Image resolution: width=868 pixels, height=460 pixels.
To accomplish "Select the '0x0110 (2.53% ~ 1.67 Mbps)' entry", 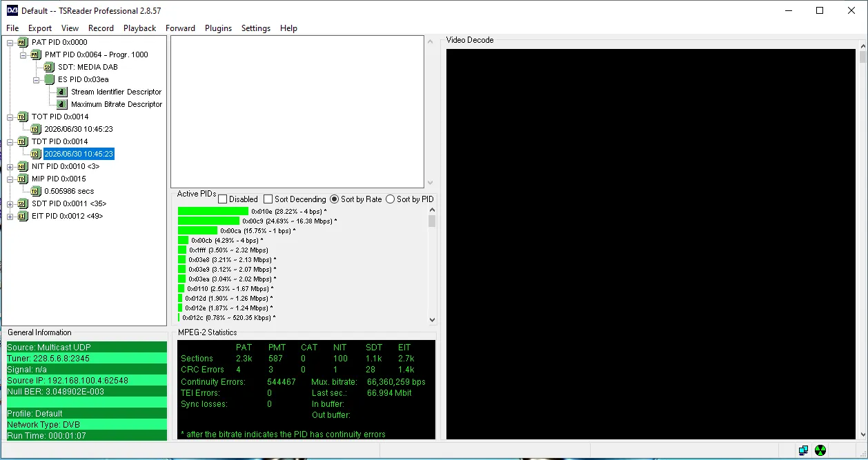I will (x=230, y=288).
